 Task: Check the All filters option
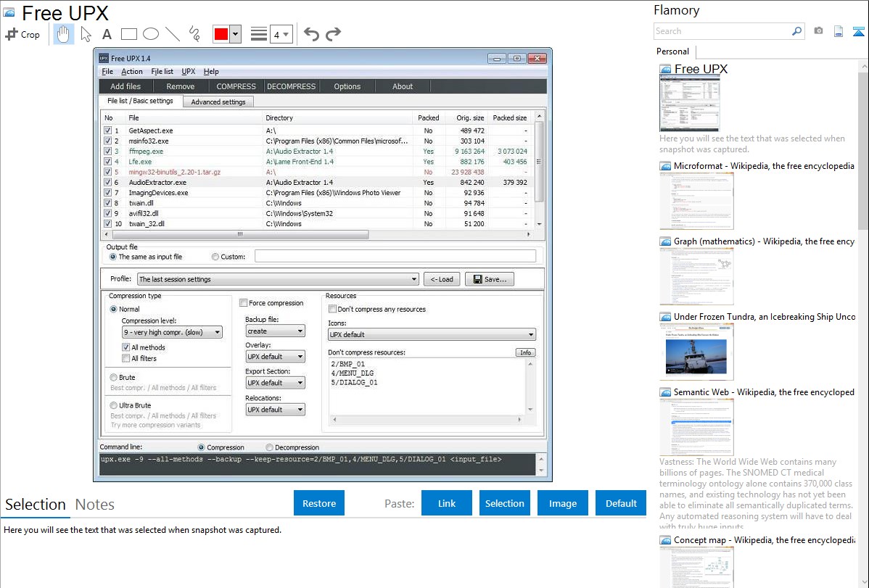[126, 358]
